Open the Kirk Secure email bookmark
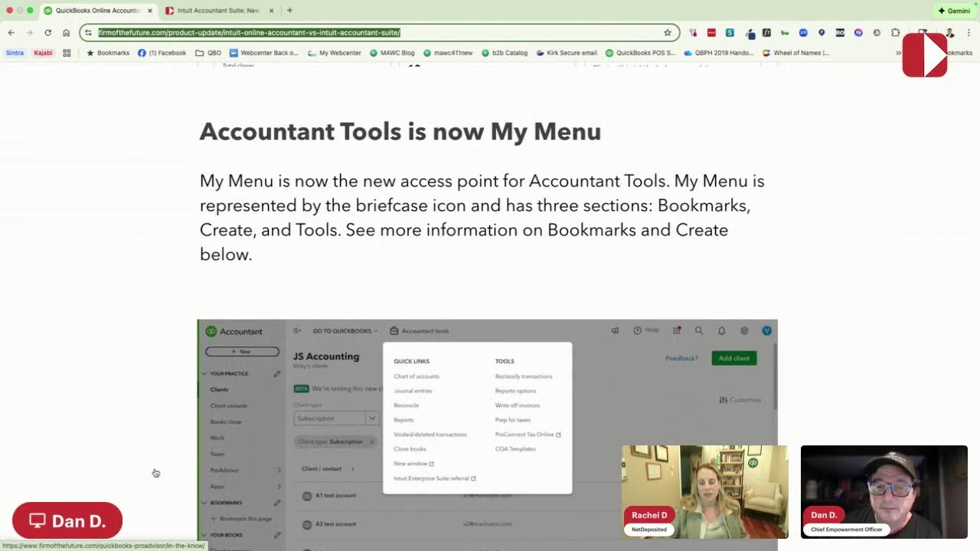The width and height of the screenshot is (980, 551). tap(567, 53)
